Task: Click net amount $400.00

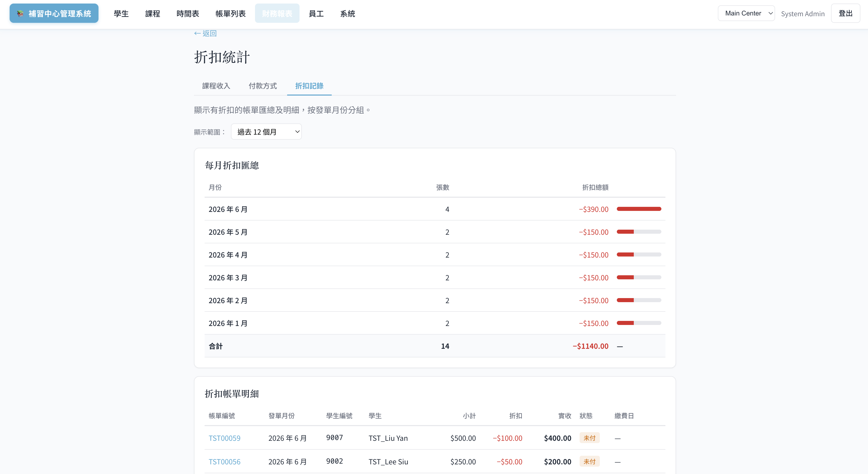Action: coord(557,438)
